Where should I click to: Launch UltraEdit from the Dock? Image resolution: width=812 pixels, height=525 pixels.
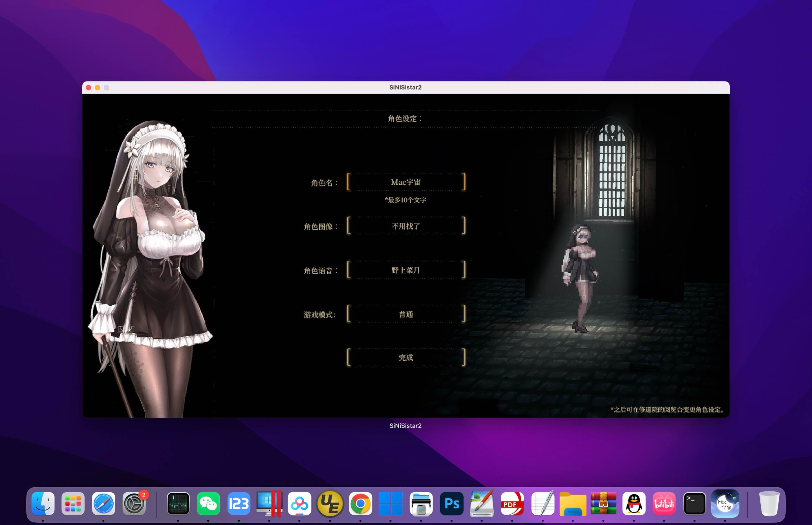click(x=330, y=504)
